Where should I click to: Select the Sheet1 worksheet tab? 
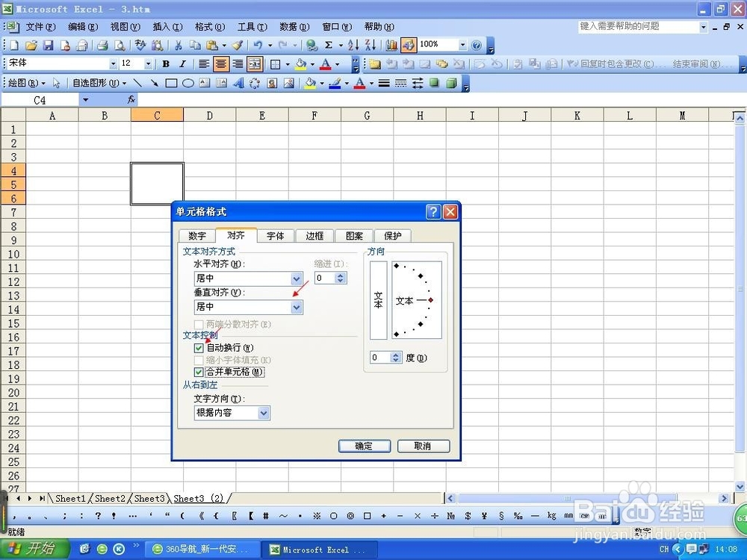coord(70,499)
